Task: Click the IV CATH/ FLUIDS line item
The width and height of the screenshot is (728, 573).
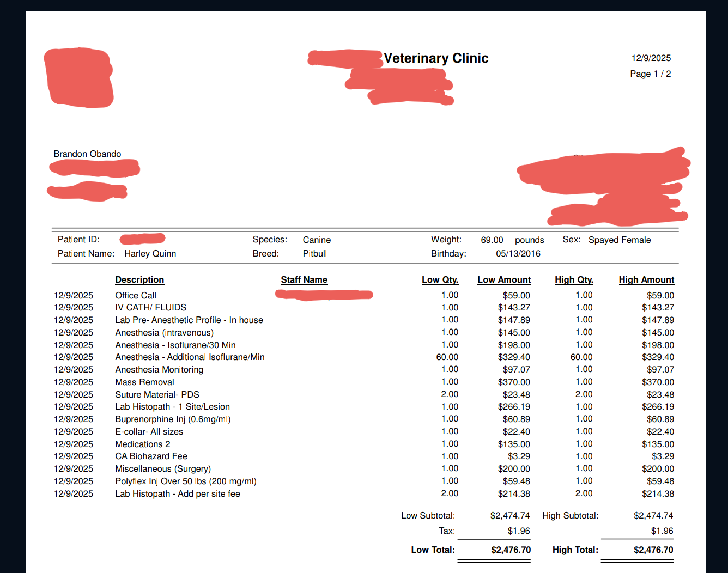Action: [150, 308]
